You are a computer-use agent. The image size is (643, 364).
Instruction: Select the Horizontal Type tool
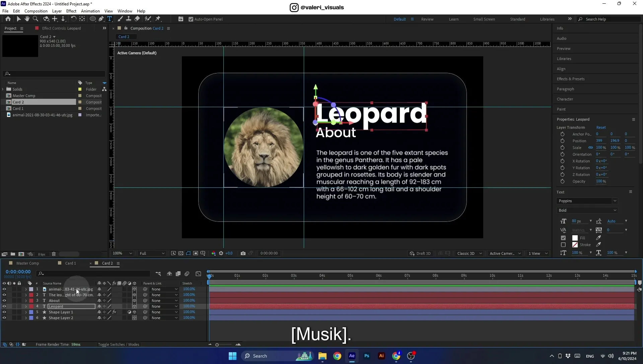click(110, 19)
